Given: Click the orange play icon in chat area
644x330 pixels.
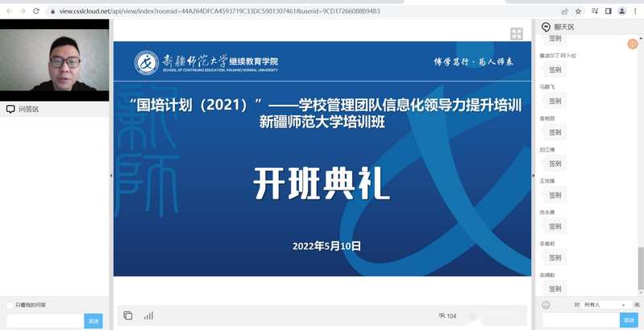Looking at the screenshot, I should tap(633, 44).
